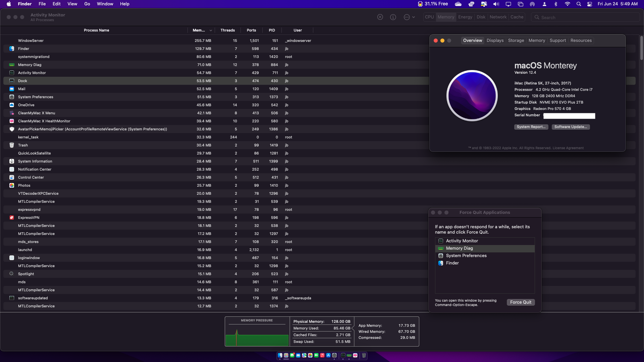This screenshot has width=644, height=362.
Task: Switch to the Energy tab
Action: pyautogui.click(x=465, y=17)
